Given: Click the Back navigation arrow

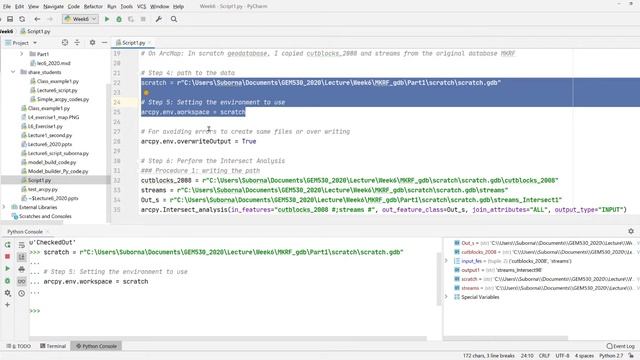Looking at the screenshot, I should (x=37, y=19).
